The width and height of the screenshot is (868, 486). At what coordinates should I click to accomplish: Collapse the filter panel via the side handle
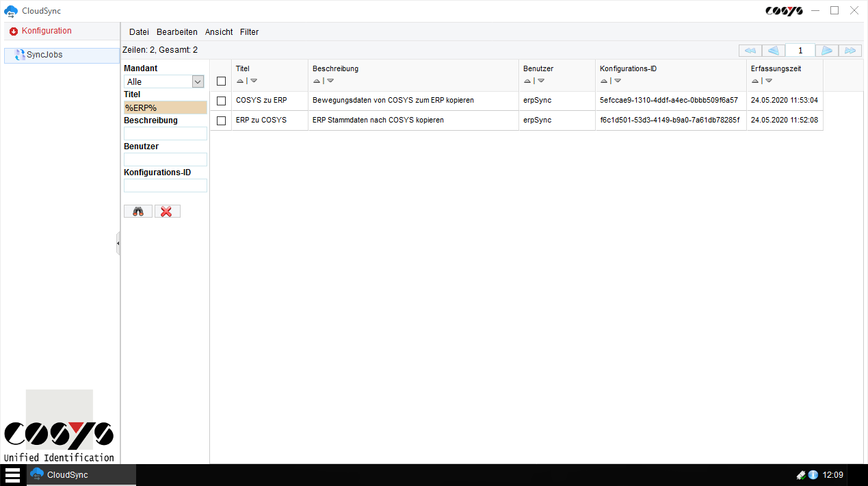(118, 243)
